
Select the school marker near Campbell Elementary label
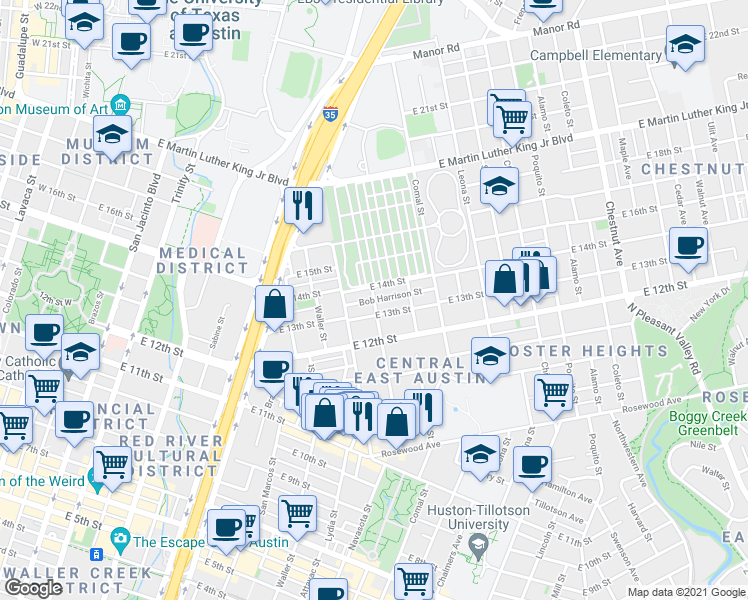(x=685, y=44)
